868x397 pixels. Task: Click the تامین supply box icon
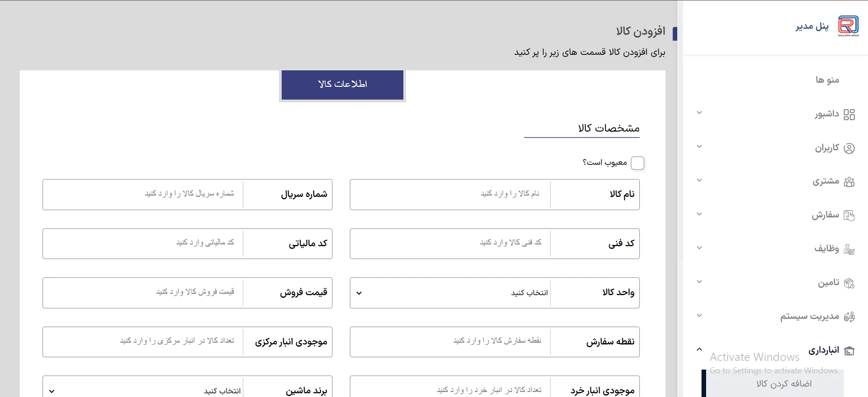[x=849, y=283]
